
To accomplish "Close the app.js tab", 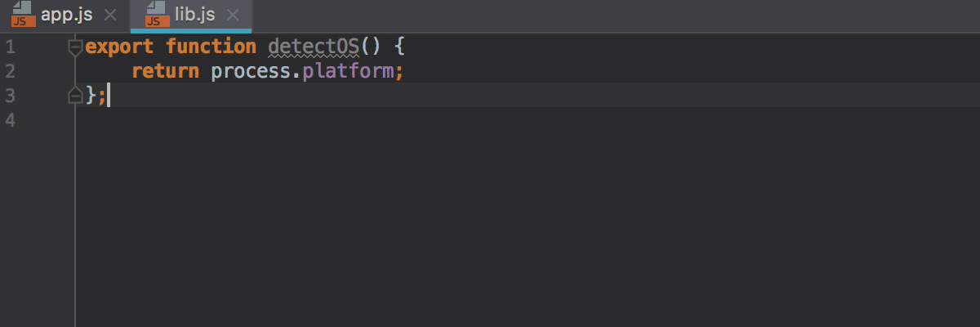I will pyautogui.click(x=111, y=15).
